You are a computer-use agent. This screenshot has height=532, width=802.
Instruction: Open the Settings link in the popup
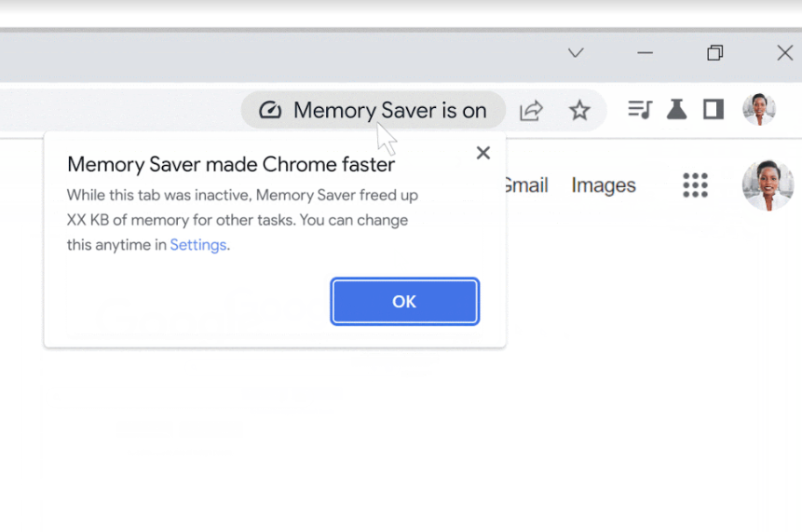point(197,245)
